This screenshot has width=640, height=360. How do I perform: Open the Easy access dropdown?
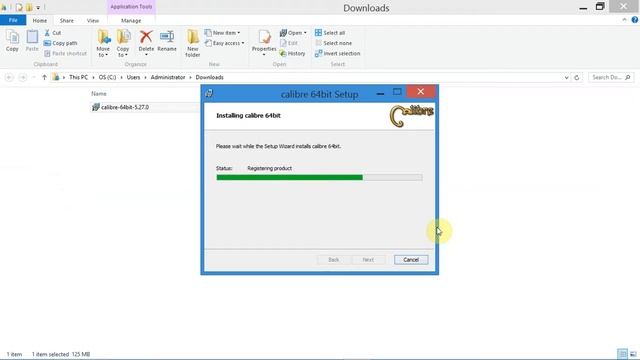[x=224, y=43]
